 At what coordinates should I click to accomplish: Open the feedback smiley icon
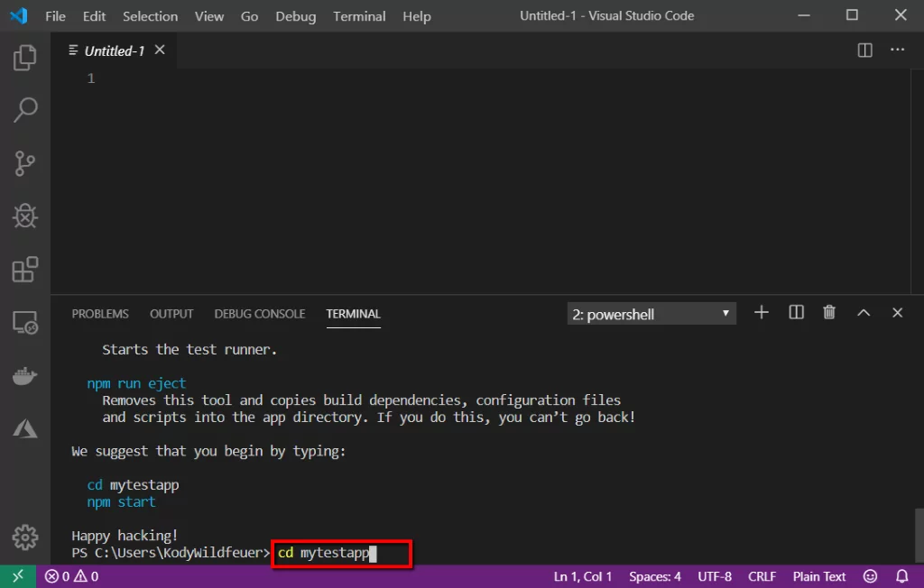point(870,576)
